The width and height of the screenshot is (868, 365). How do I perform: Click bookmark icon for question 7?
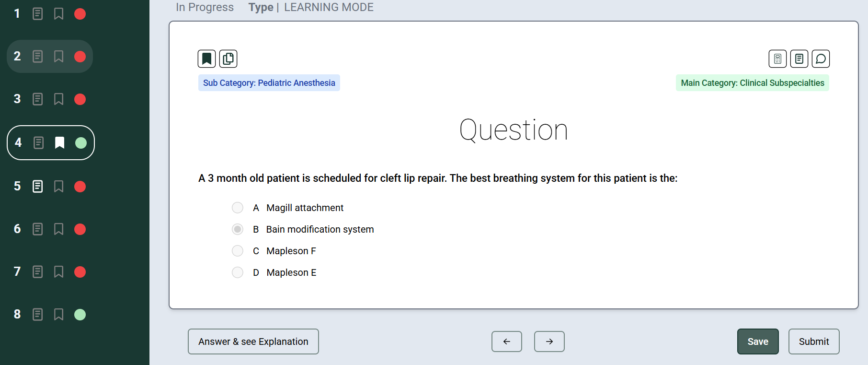(58, 272)
